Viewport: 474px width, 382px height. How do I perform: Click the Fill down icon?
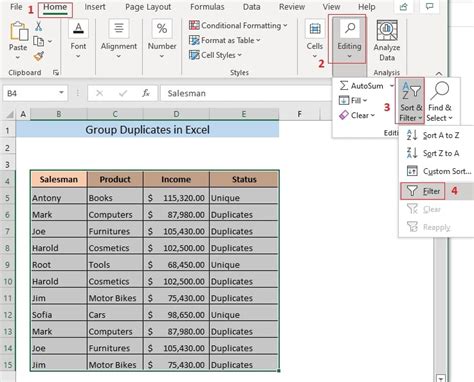344,100
